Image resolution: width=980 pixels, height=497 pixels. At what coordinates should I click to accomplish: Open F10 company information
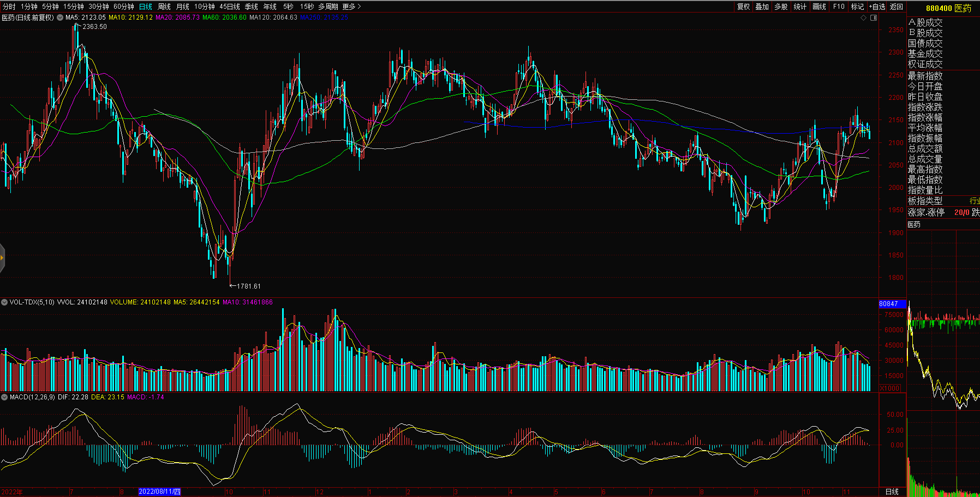(x=839, y=7)
